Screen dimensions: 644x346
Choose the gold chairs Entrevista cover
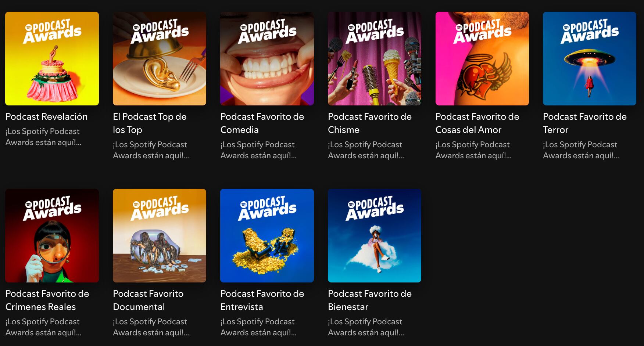click(267, 235)
